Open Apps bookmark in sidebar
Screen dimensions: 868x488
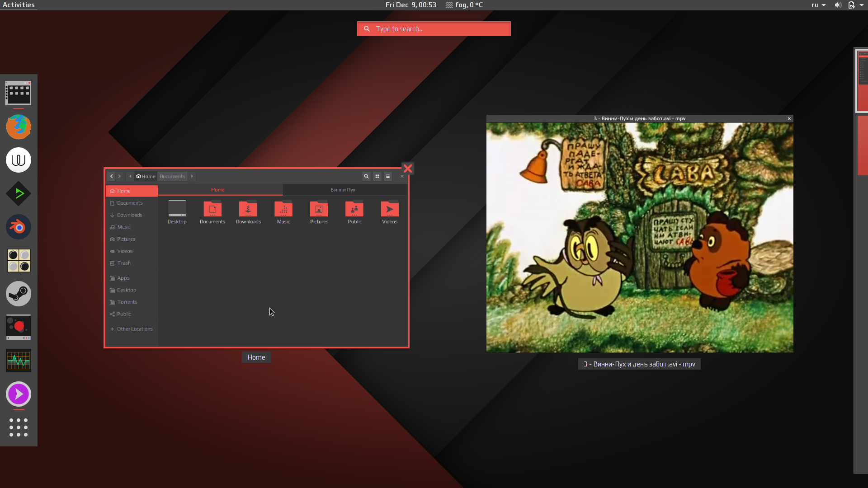[132, 278]
